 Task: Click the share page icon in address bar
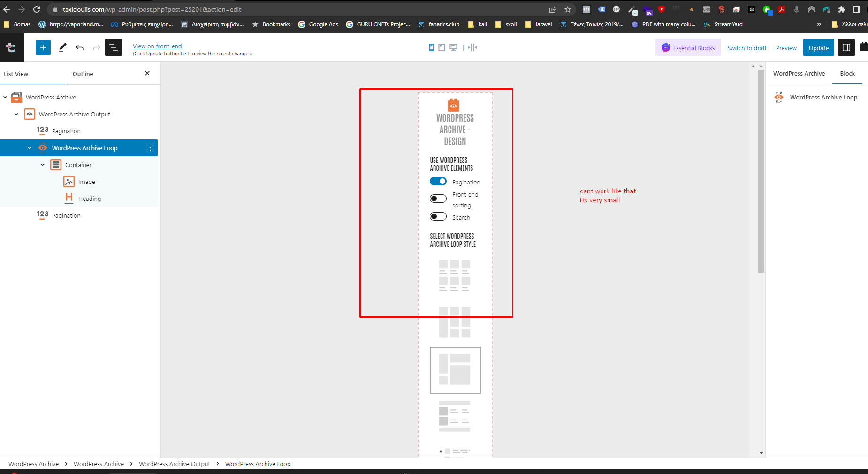553,9
